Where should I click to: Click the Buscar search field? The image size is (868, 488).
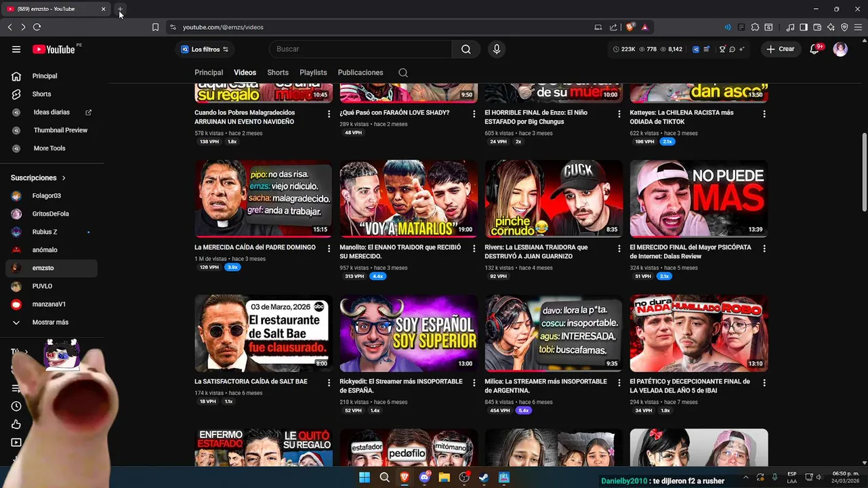pyautogui.click(x=360, y=49)
